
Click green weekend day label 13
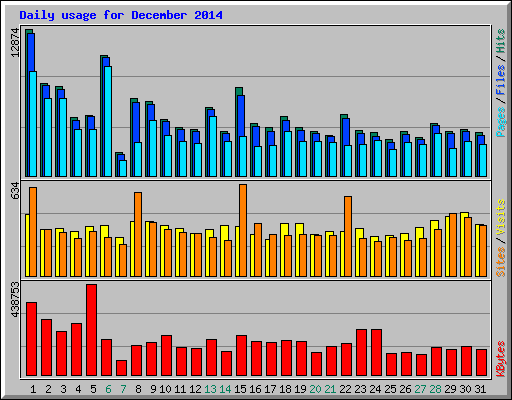[x=210, y=389]
